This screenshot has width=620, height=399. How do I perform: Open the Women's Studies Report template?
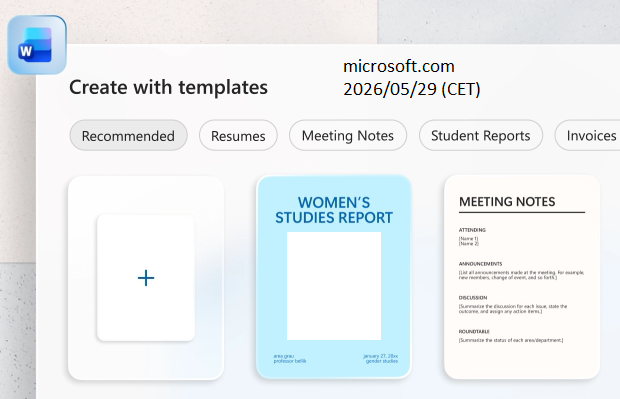point(334,277)
